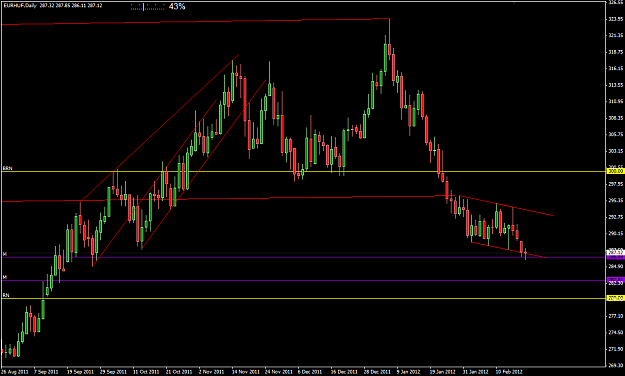
Task: Click the 21 Oct 2011 date label
Action: click(179, 372)
